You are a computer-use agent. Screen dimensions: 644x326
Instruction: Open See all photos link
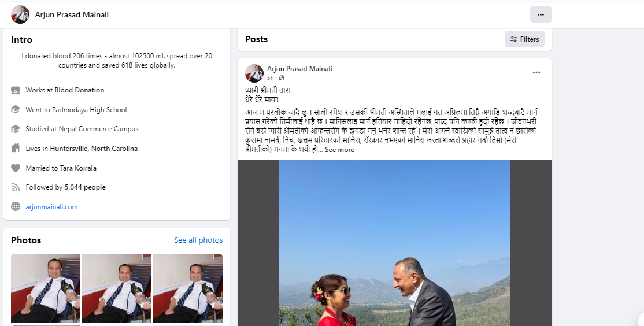coord(198,240)
